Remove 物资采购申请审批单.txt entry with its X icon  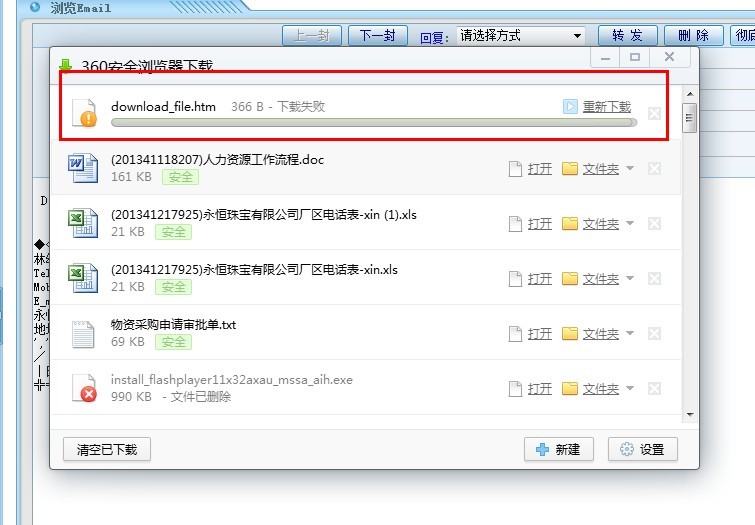654,333
